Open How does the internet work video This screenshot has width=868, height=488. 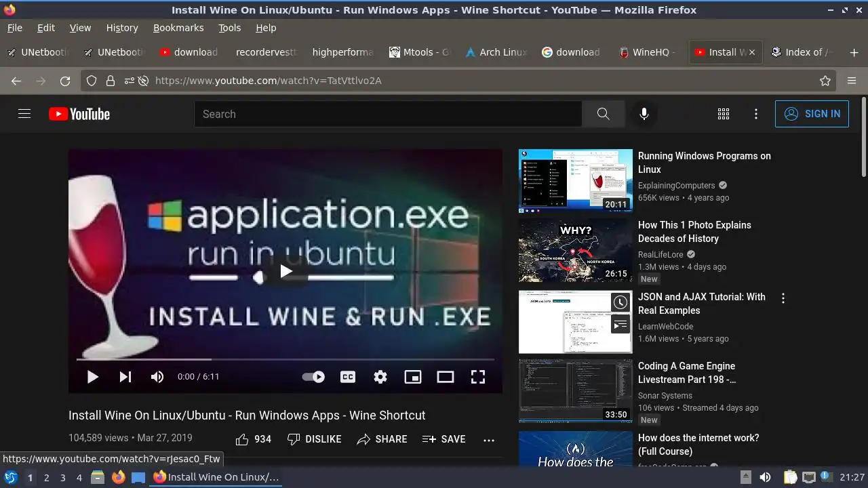(x=698, y=445)
